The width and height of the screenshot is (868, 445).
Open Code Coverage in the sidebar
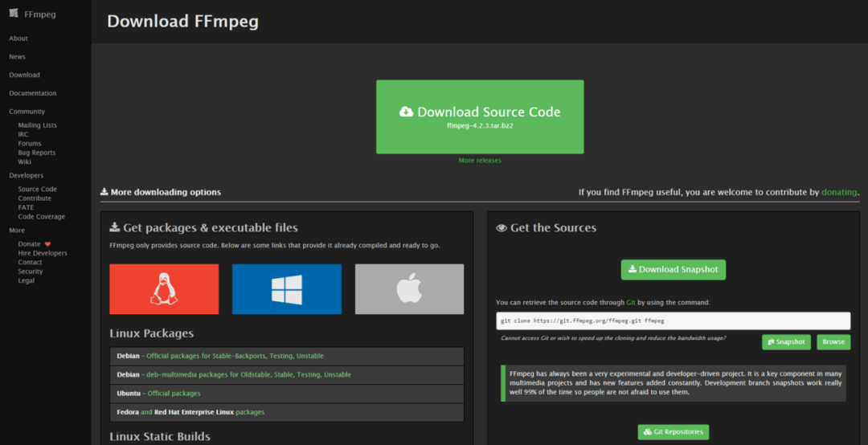[x=42, y=216]
